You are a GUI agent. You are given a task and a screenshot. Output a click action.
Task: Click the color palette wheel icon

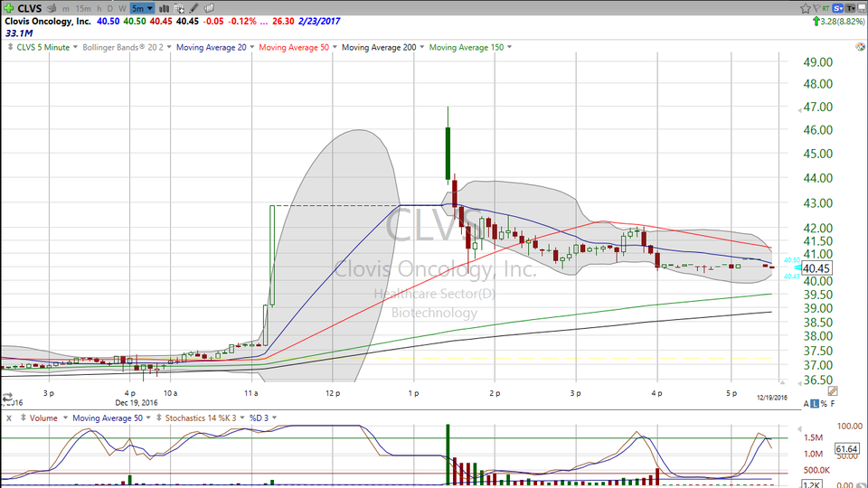click(860, 47)
